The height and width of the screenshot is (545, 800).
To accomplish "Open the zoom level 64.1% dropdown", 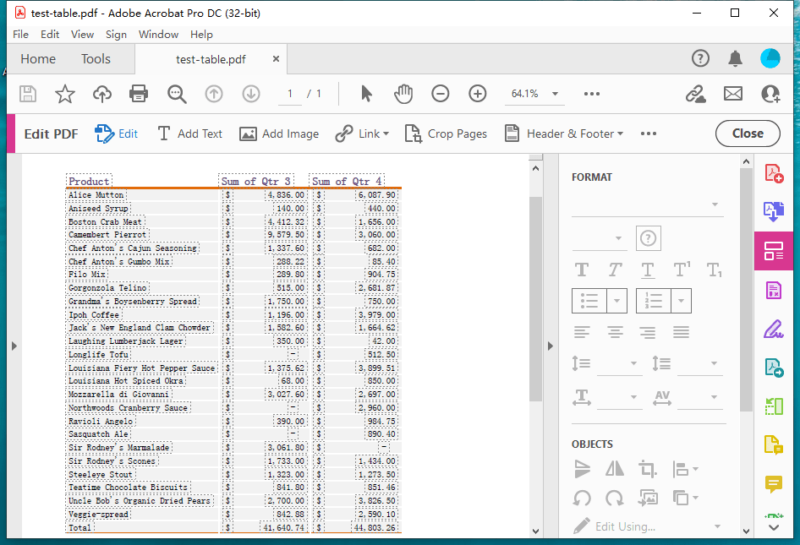I will coord(555,94).
